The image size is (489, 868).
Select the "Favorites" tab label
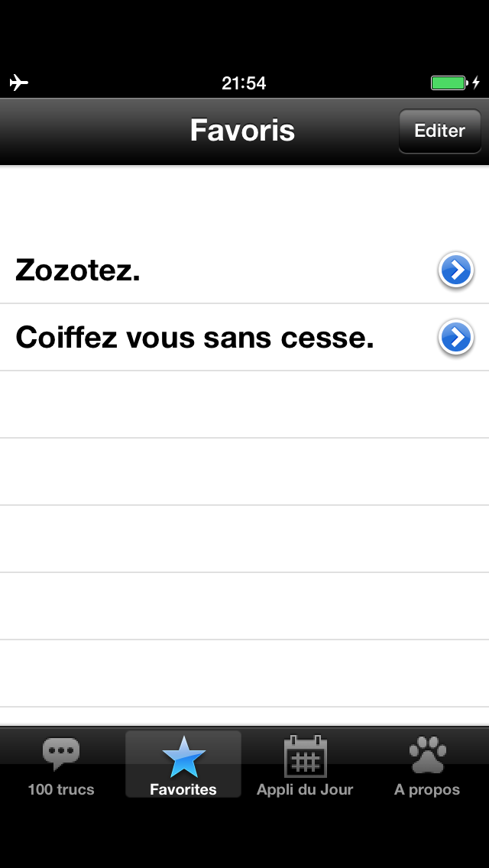point(183,789)
